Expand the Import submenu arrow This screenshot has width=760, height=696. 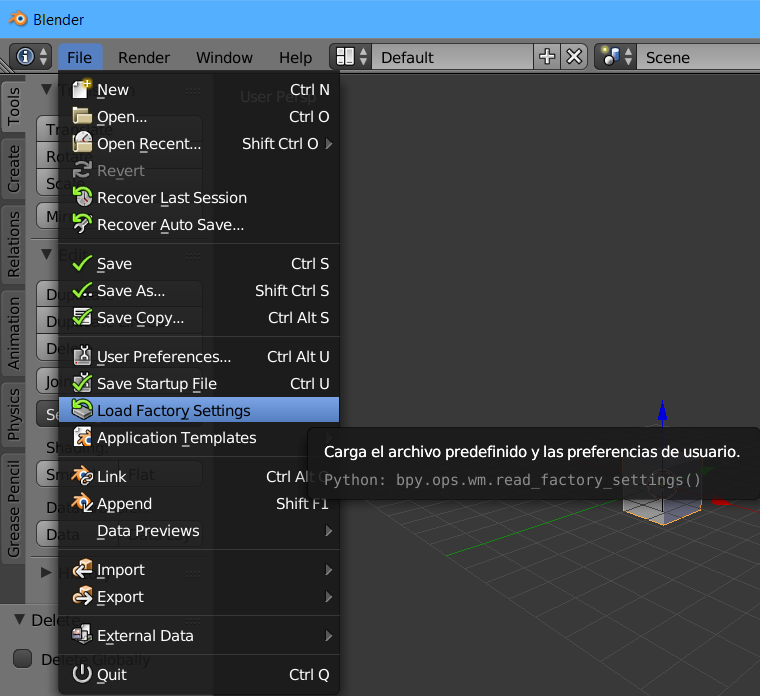click(329, 569)
